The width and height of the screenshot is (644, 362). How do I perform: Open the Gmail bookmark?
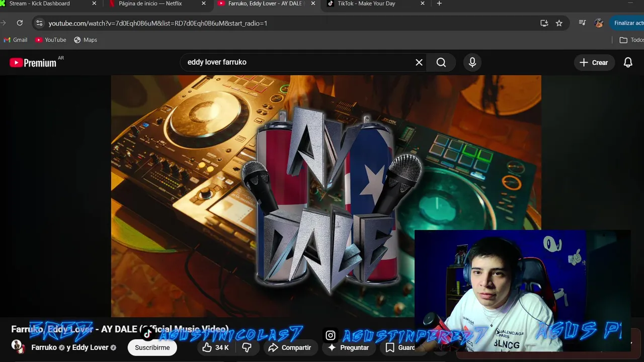[16, 40]
